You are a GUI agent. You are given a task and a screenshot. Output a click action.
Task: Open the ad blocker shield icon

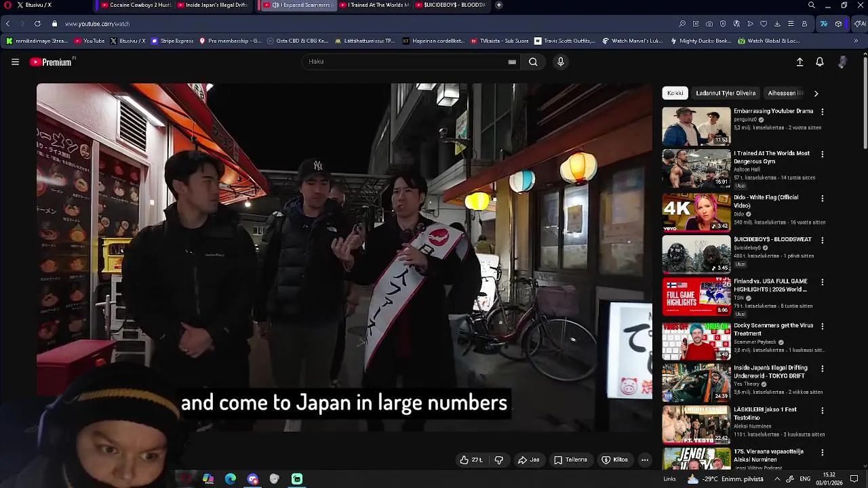click(x=723, y=24)
